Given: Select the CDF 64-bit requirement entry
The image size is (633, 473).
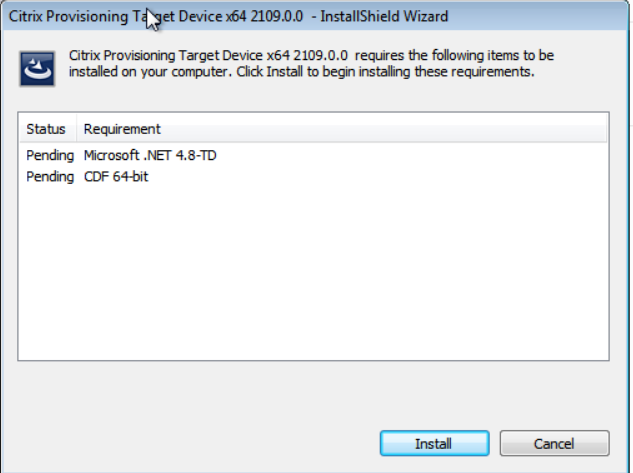Looking at the screenshot, I should 116,177.
